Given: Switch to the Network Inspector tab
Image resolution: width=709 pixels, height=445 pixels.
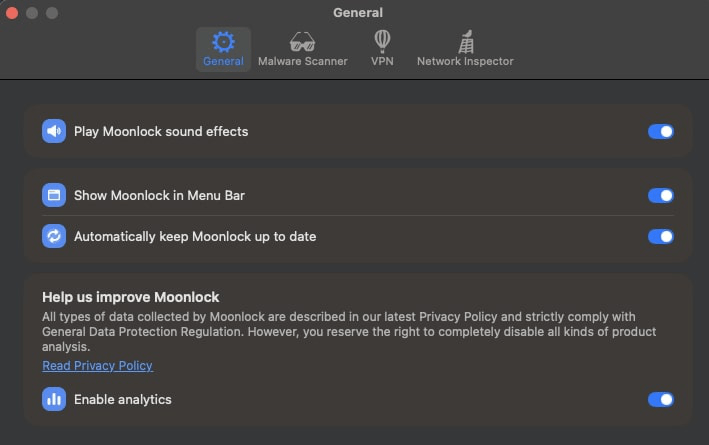Looking at the screenshot, I should [465, 49].
